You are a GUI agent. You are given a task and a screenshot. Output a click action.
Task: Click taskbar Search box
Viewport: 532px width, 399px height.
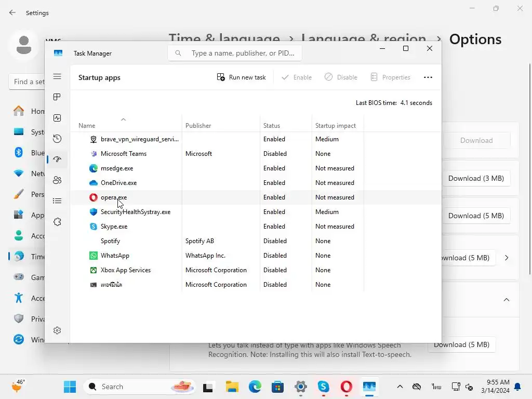[139, 387]
